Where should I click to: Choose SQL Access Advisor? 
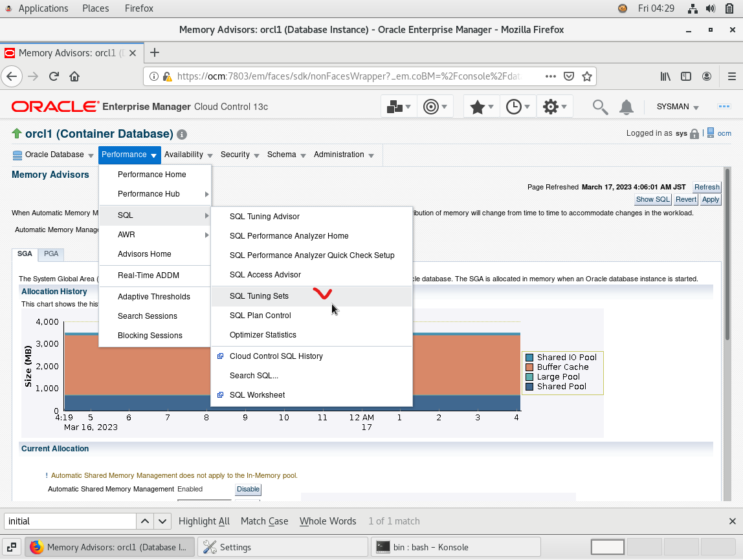(x=311, y=275)
